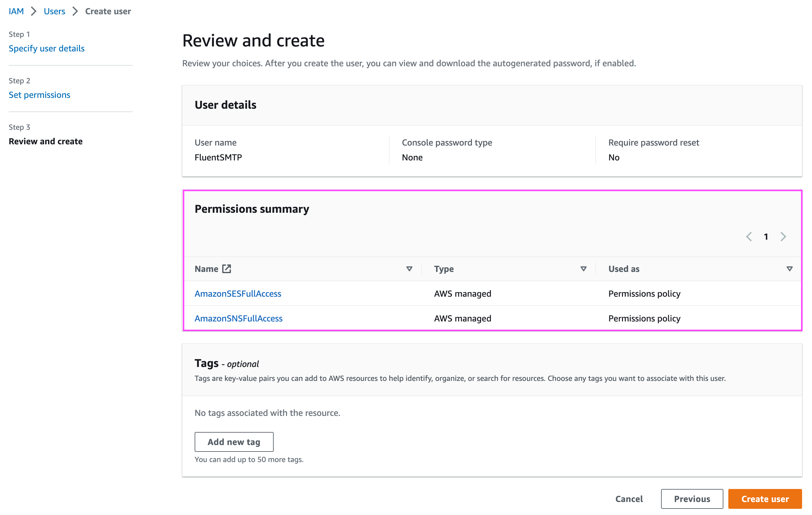Image resolution: width=812 pixels, height=515 pixels.
Task: Select Review and create step label
Action: [x=46, y=141]
